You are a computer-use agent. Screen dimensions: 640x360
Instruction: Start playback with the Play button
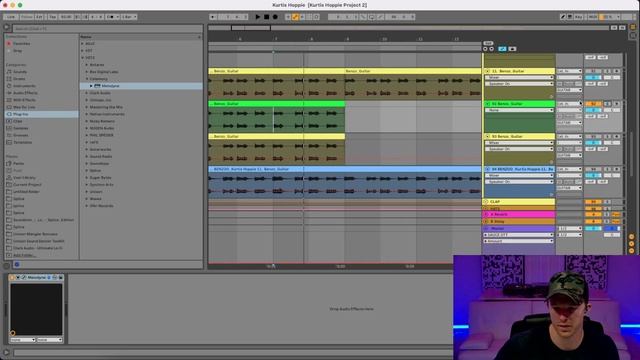(258, 17)
